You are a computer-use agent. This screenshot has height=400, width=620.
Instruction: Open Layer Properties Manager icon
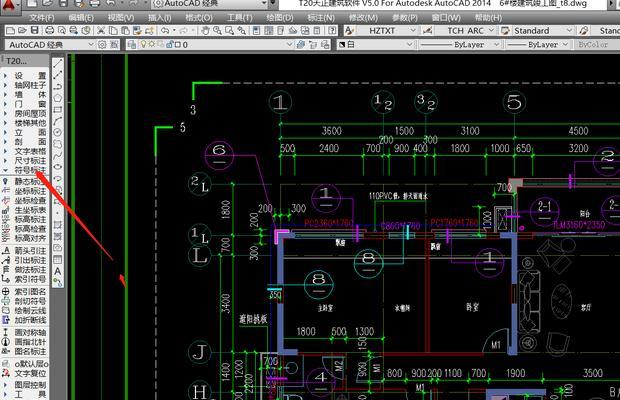(x=132, y=45)
